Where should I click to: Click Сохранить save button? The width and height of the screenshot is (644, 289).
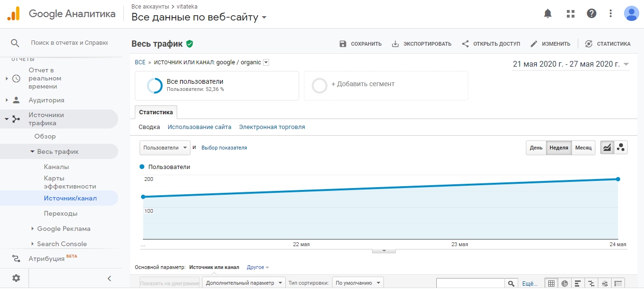[360, 44]
